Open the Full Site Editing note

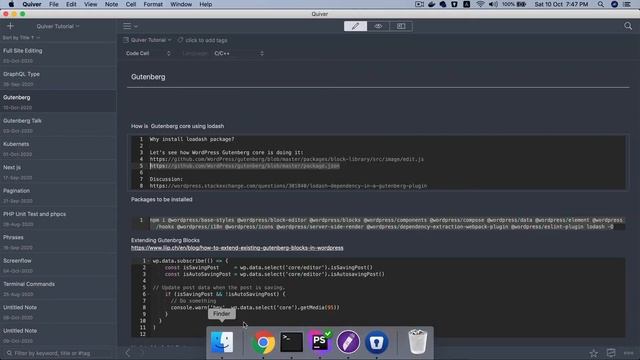pyautogui.click(x=58, y=55)
